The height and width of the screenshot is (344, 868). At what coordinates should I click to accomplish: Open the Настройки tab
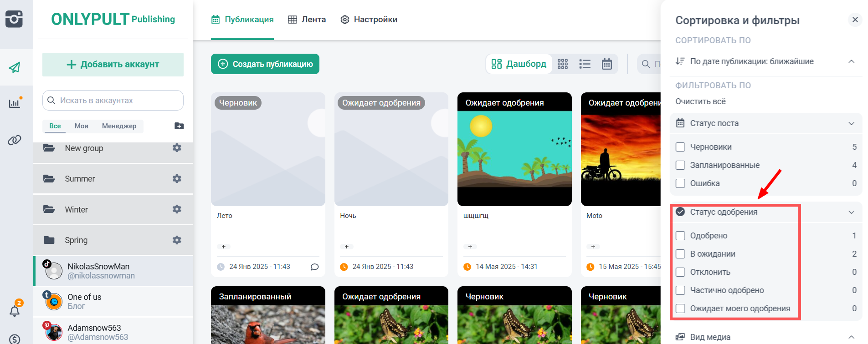[369, 20]
